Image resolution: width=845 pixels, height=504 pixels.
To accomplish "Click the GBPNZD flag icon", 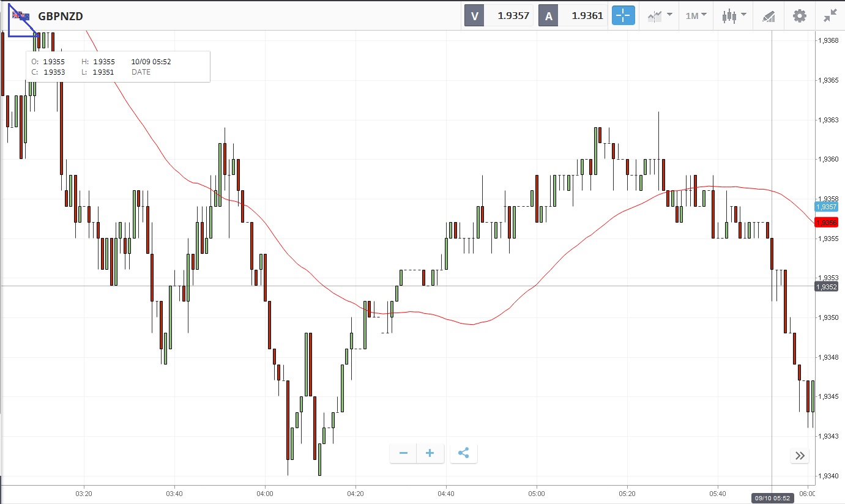I will [20, 16].
